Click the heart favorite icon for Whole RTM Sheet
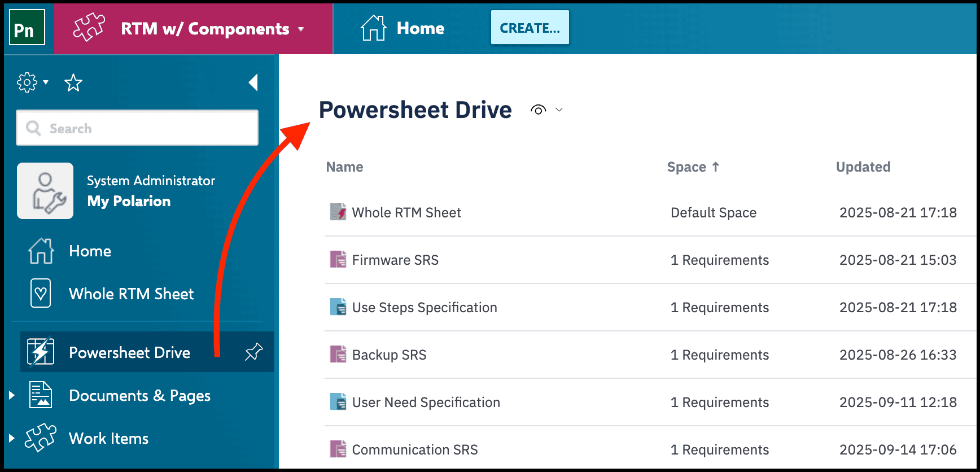 pyautogui.click(x=41, y=293)
